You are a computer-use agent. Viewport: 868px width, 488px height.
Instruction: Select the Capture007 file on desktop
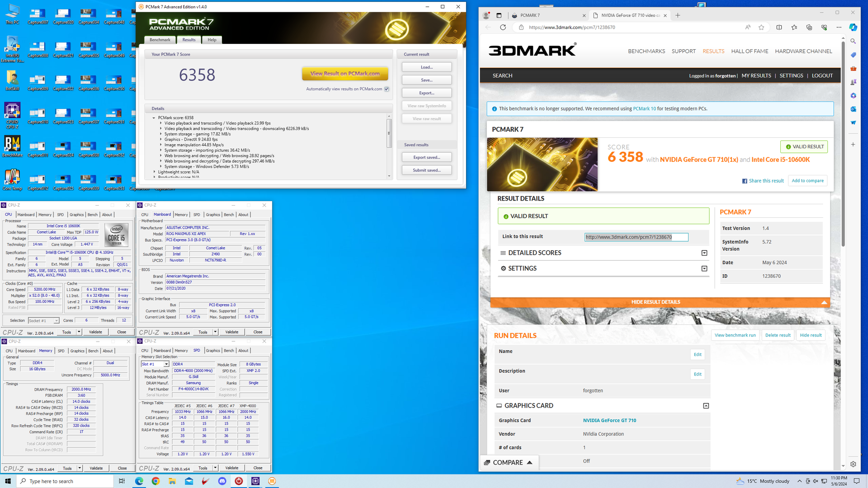coord(38,16)
